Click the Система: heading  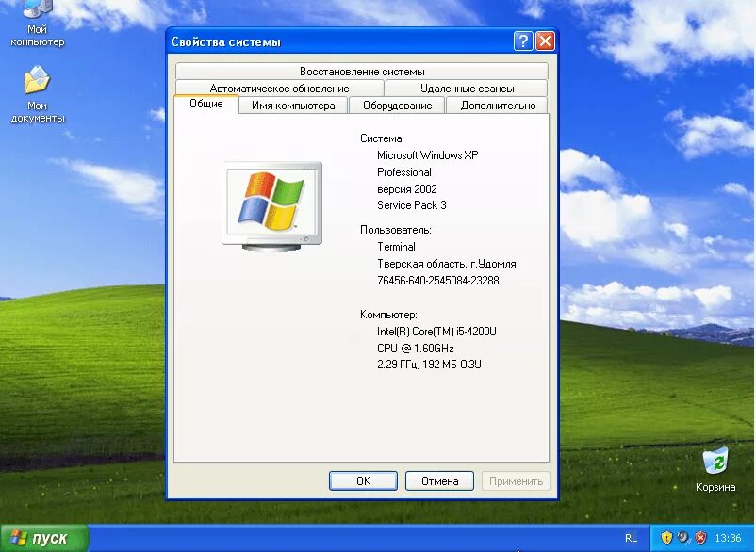pyautogui.click(x=382, y=138)
